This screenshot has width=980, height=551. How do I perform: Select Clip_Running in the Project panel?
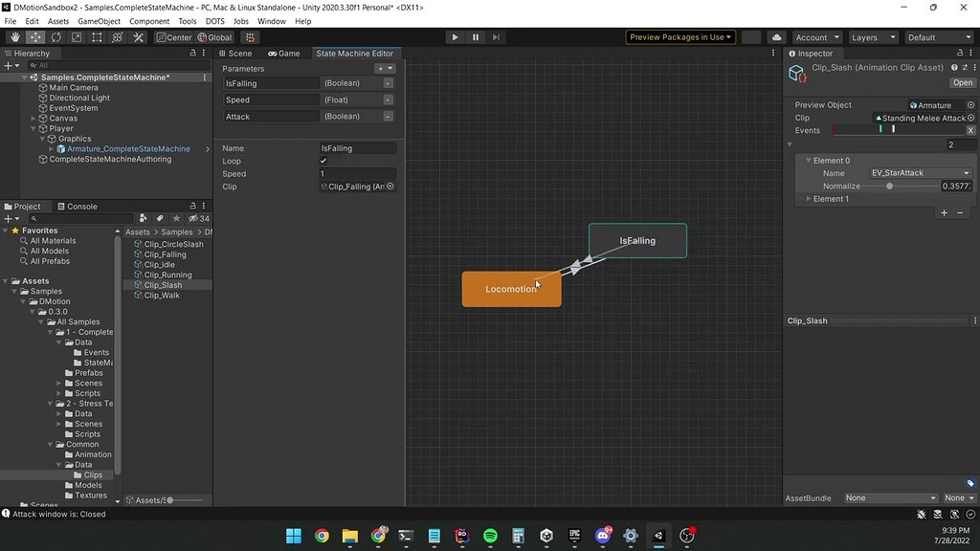pos(168,275)
